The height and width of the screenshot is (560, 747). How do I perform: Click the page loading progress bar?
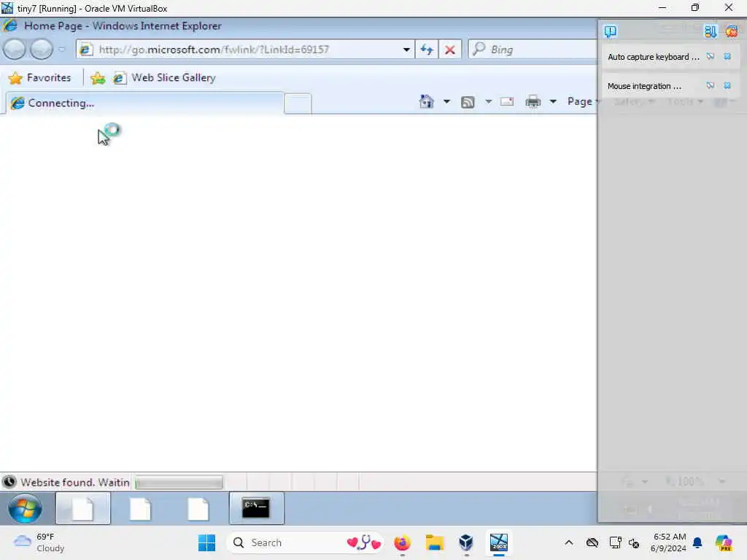pyautogui.click(x=179, y=483)
